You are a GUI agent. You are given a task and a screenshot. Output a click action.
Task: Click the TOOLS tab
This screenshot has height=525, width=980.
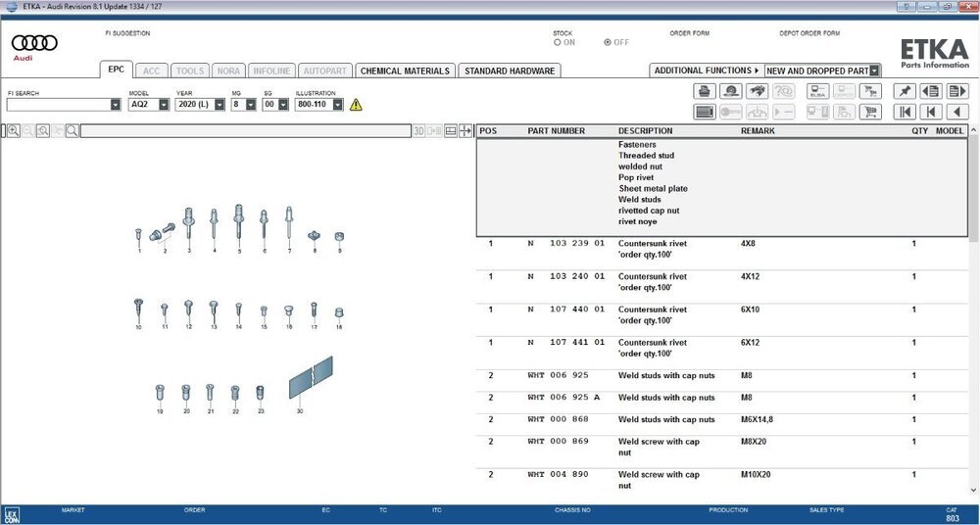(189, 71)
